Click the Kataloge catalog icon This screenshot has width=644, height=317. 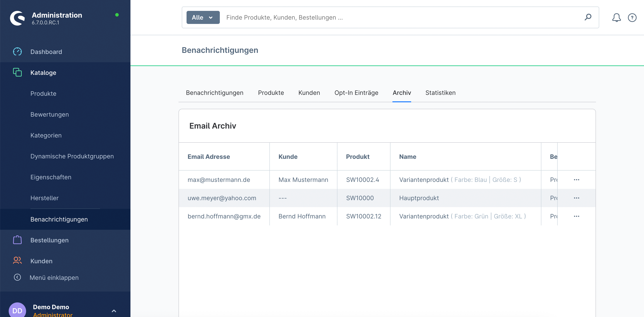[x=17, y=72]
